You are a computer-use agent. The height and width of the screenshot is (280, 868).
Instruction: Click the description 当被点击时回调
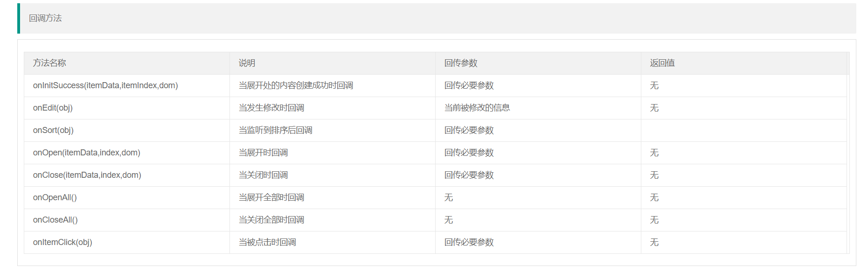(267, 242)
